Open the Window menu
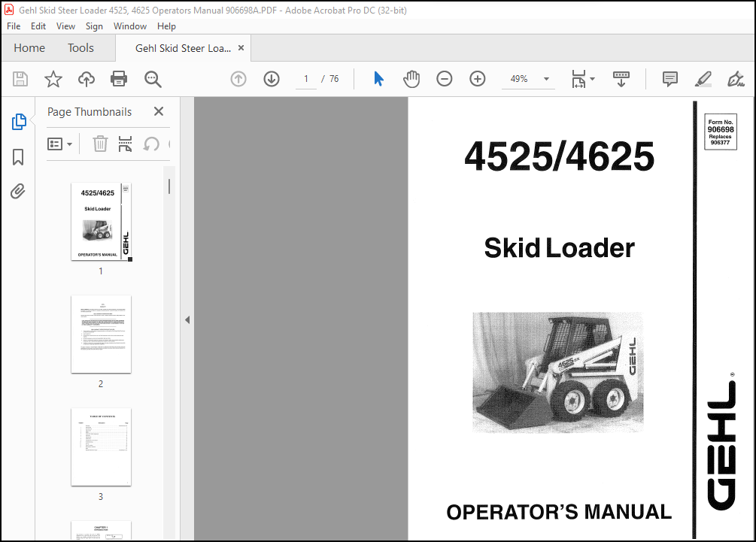The image size is (756, 542). pyautogui.click(x=129, y=26)
